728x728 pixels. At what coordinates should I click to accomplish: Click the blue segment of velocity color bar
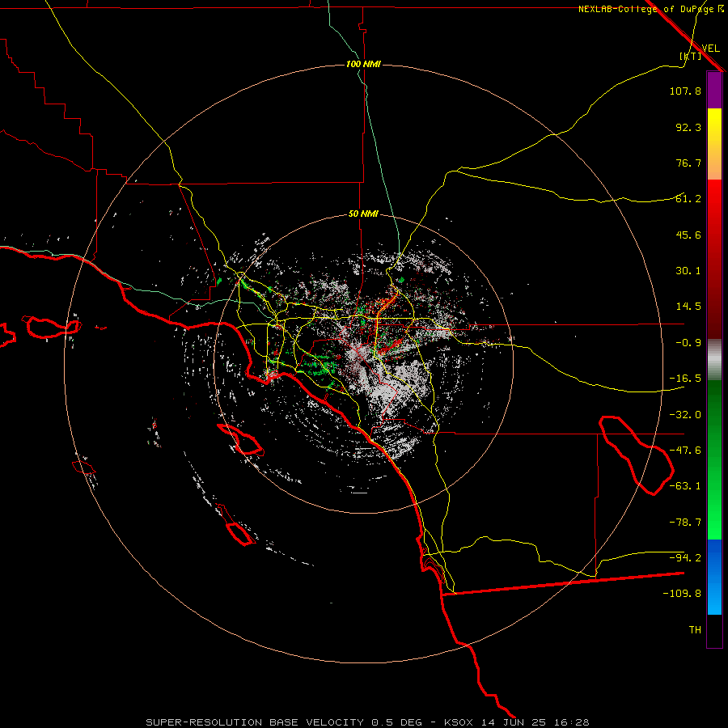(x=714, y=577)
